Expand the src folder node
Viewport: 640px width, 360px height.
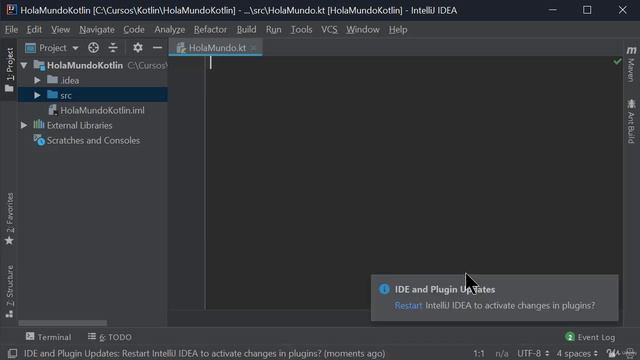(37, 95)
